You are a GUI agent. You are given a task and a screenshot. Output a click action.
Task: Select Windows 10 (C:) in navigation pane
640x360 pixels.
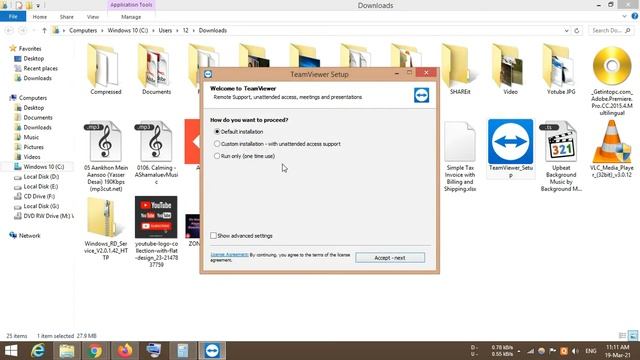coord(43,167)
